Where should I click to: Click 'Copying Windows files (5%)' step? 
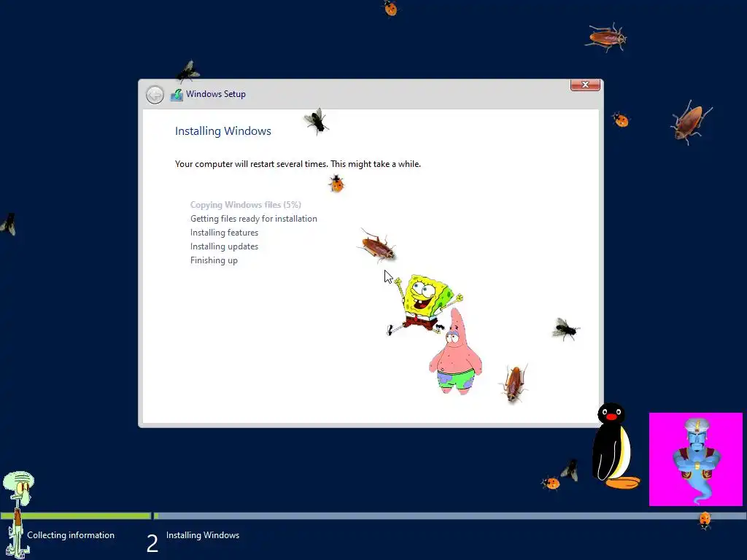(245, 205)
